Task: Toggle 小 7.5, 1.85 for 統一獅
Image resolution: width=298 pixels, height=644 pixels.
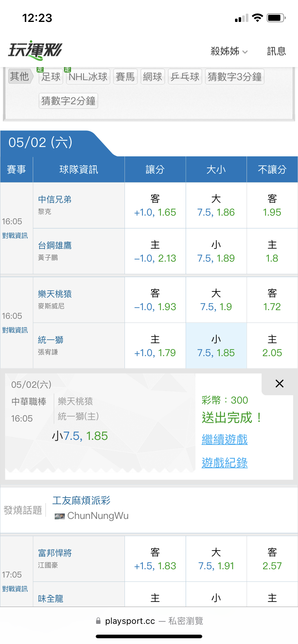Action: click(x=216, y=346)
